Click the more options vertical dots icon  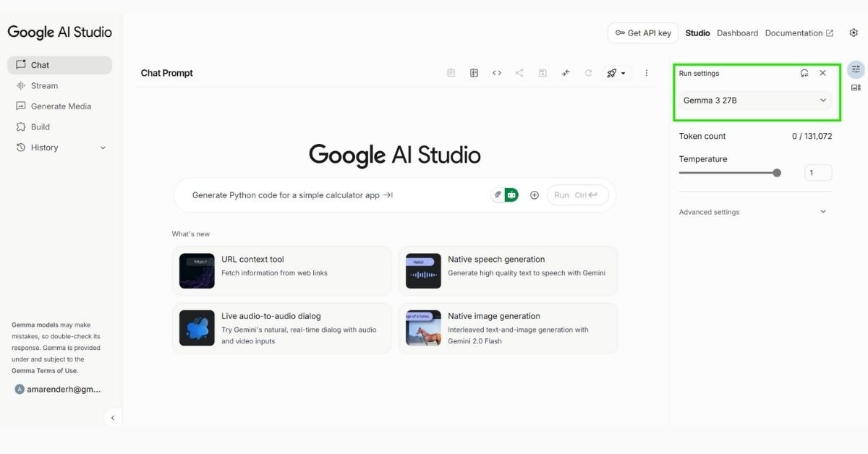click(x=646, y=73)
